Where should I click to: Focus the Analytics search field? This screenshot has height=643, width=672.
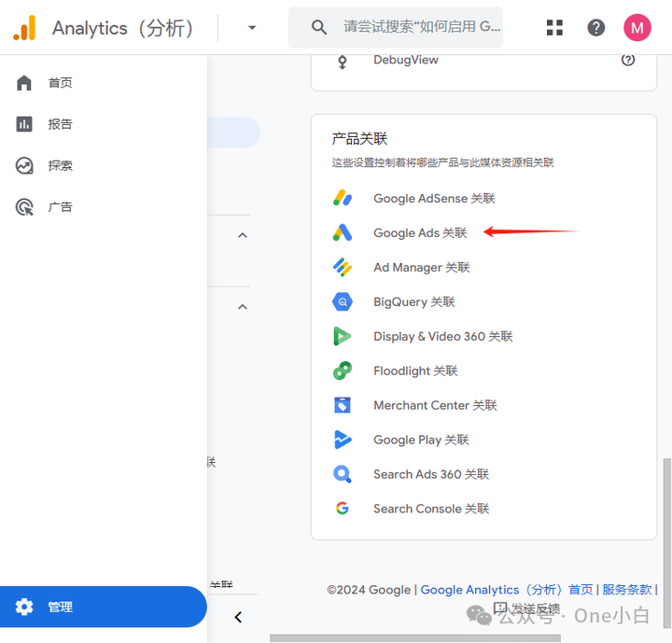tap(395, 27)
